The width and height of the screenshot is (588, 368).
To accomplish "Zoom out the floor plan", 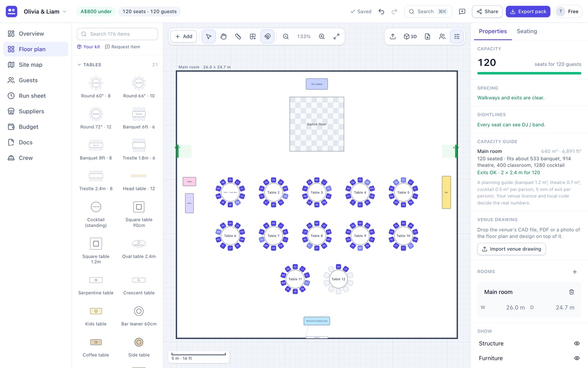I will 286,36.
